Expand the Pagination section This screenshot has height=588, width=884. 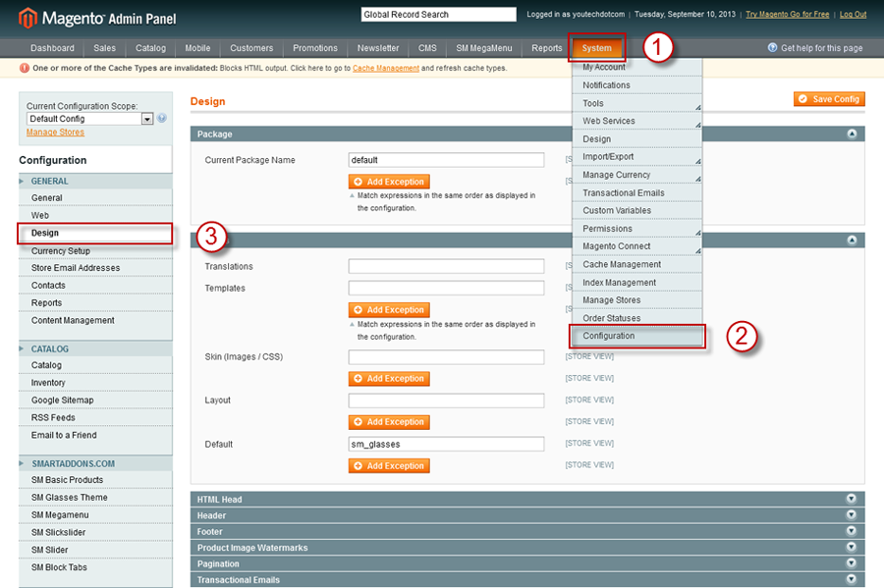(852, 563)
